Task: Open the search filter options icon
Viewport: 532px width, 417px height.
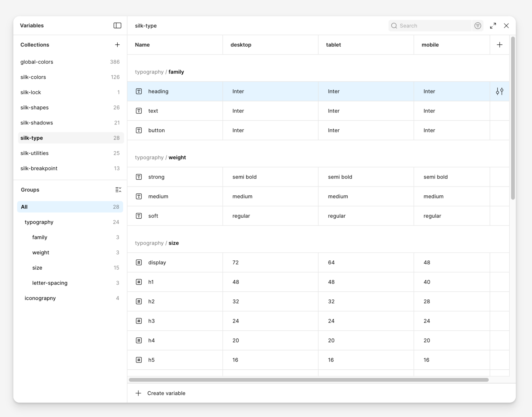Action: tap(478, 26)
